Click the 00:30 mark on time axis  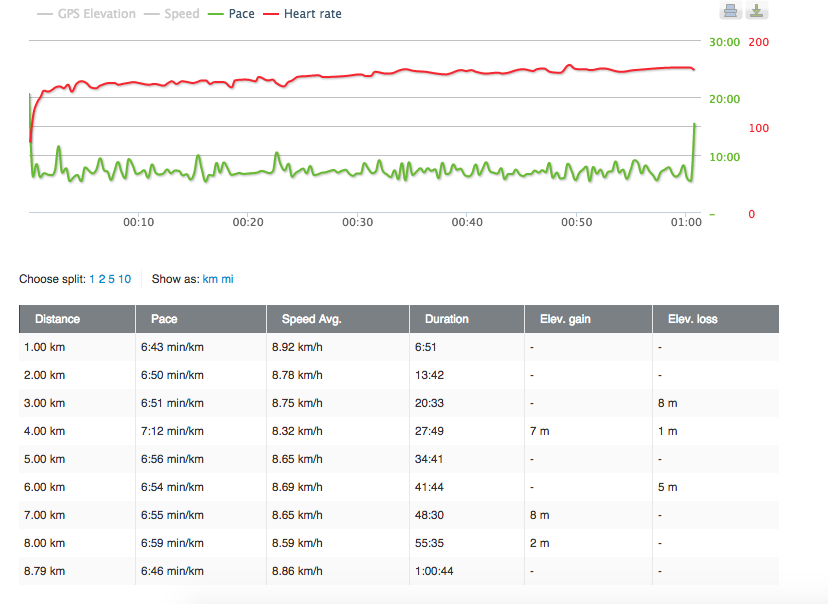[357, 222]
